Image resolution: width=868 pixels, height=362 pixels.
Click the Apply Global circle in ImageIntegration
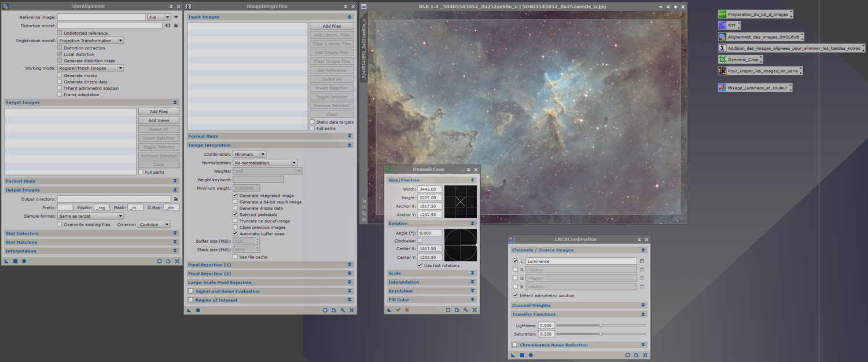click(198, 310)
